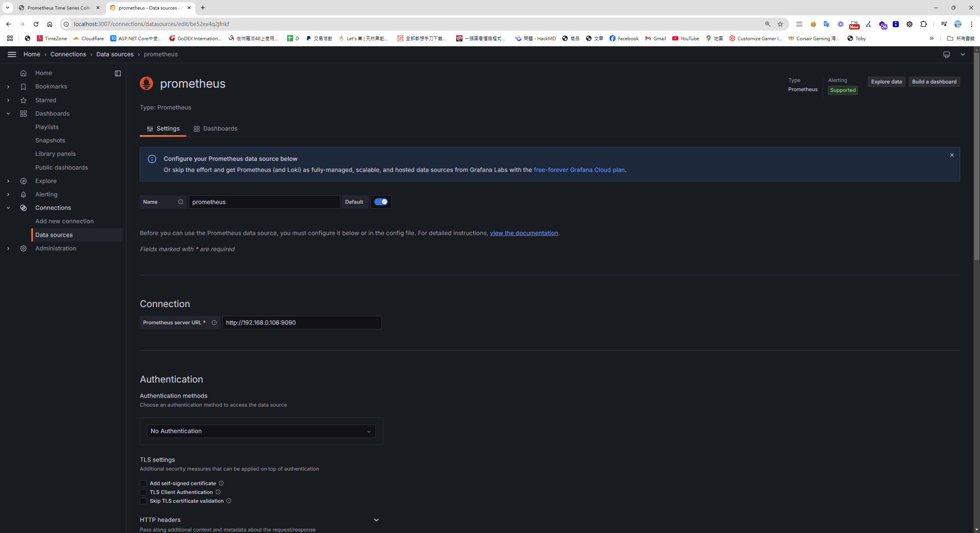The height and width of the screenshot is (533, 980).
Task: Switch to the Dashboards tab
Action: tap(216, 128)
